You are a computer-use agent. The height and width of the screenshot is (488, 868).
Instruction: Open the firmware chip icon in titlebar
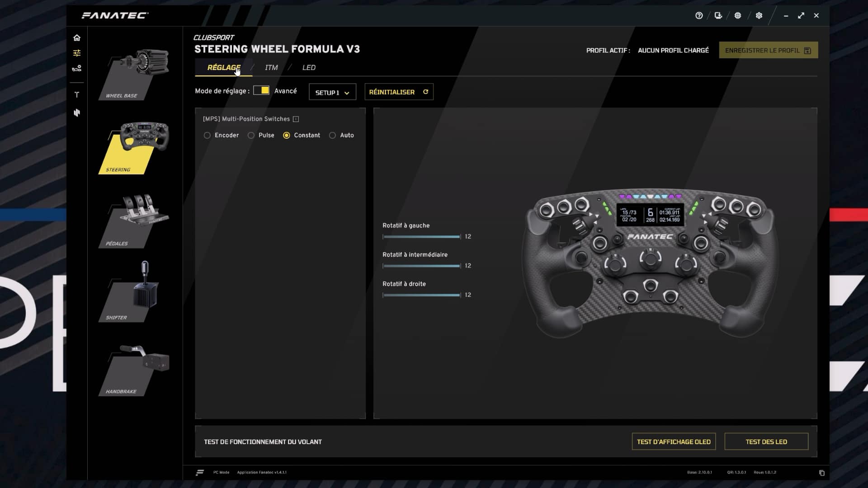coord(738,15)
